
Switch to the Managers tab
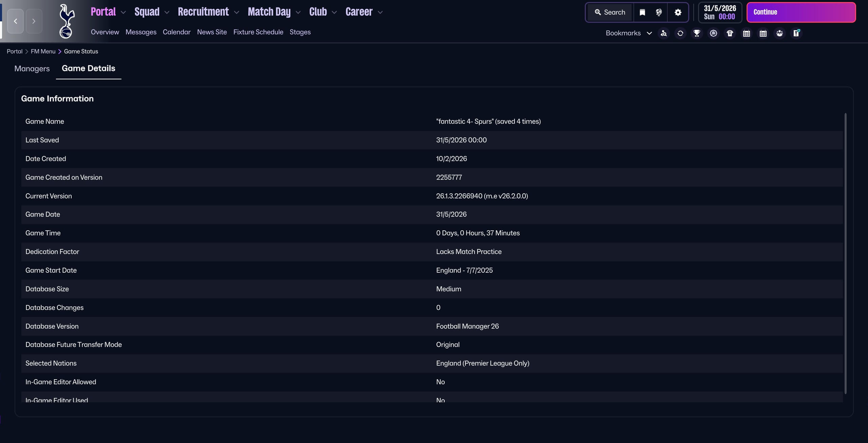click(32, 69)
